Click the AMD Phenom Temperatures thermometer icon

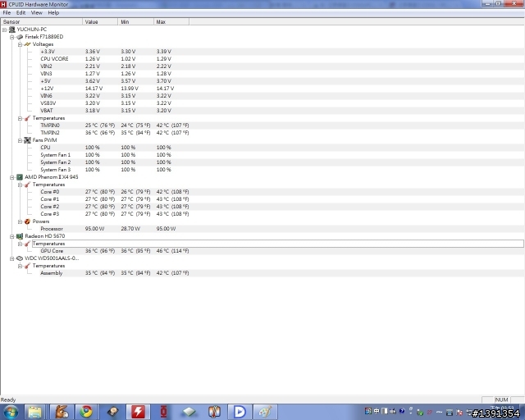(x=27, y=185)
